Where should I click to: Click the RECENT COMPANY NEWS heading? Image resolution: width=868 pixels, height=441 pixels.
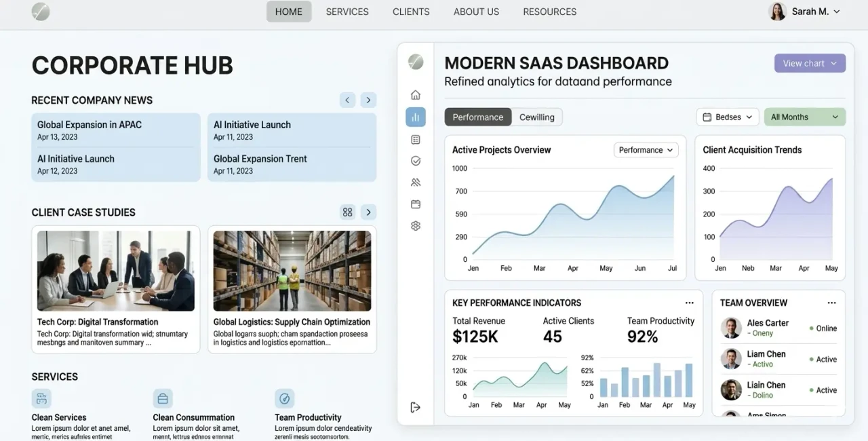click(92, 100)
